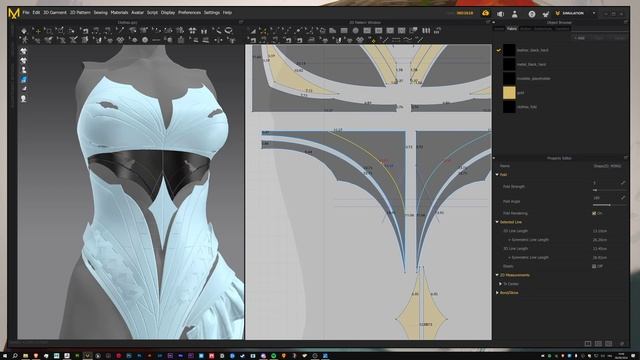Open the Materials menu
640x360 pixels.
119,13
